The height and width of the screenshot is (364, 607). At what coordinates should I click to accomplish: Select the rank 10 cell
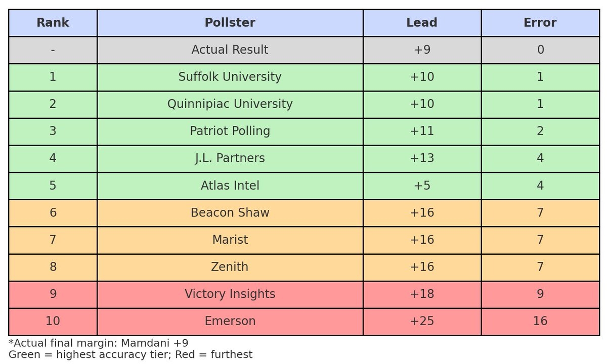[x=53, y=321]
